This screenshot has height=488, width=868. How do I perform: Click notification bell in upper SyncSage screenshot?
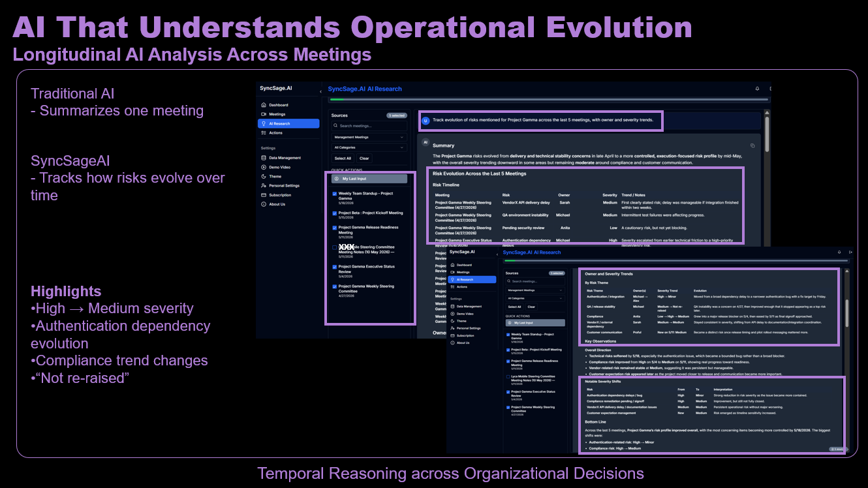[x=757, y=89]
